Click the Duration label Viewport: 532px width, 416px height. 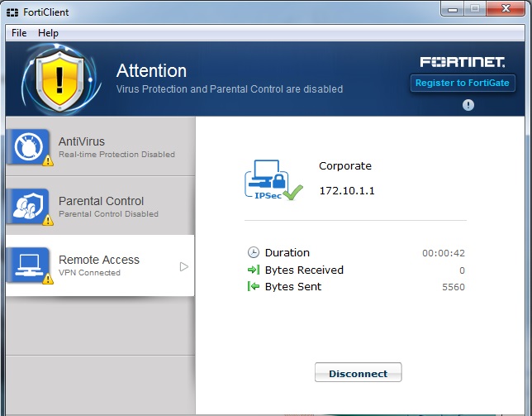tap(287, 252)
